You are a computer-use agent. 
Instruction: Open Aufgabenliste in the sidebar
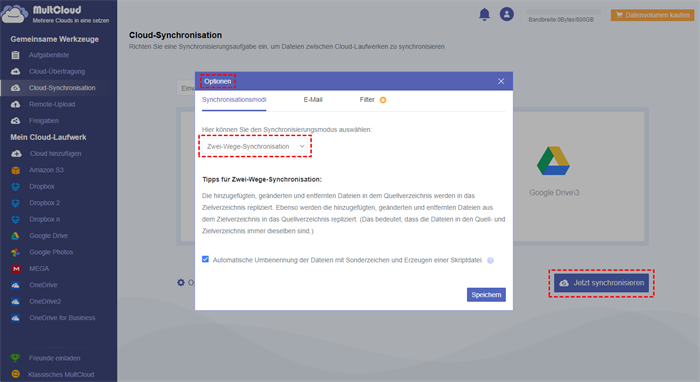[x=49, y=55]
